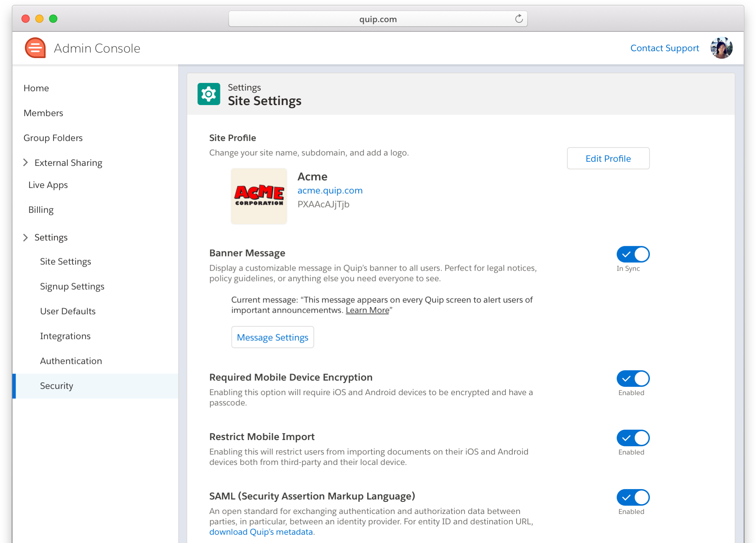This screenshot has height=543, width=756.
Task: Disable Required Mobile Device Encryption toggle
Action: tap(633, 378)
